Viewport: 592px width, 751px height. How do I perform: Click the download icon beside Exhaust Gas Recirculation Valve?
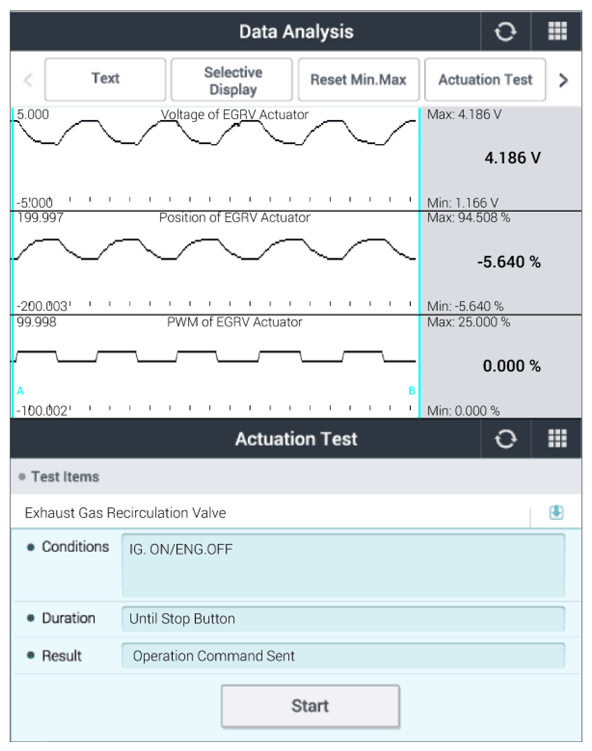[556, 512]
